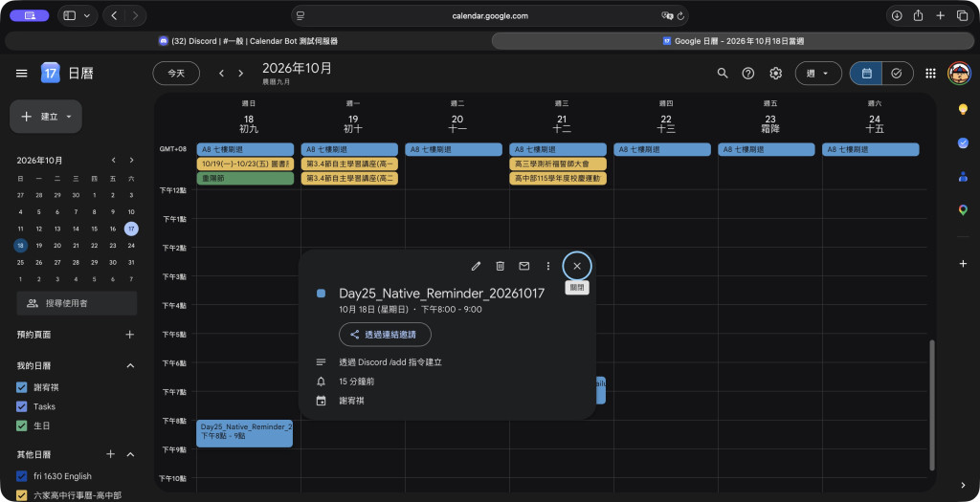Open 高中部115學年度校慶運動 event

[x=558, y=179]
